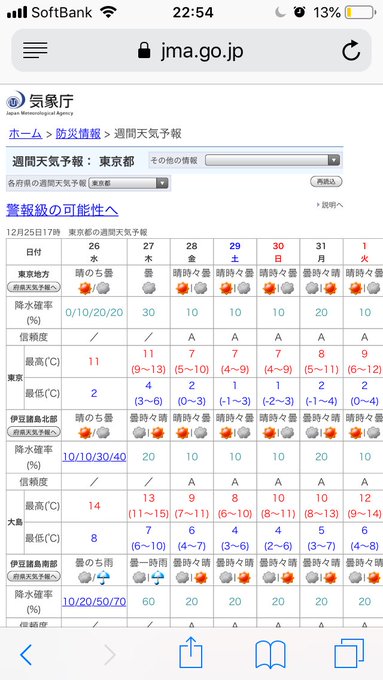Open the 10/10/30/40 precipitation link

(x=95, y=457)
